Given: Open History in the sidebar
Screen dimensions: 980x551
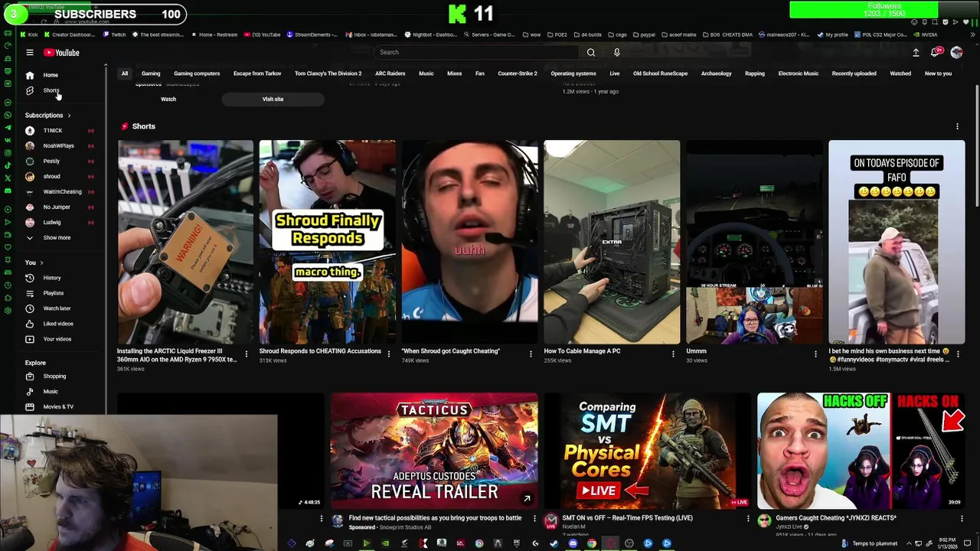Looking at the screenshot, I should coord(52,278).
